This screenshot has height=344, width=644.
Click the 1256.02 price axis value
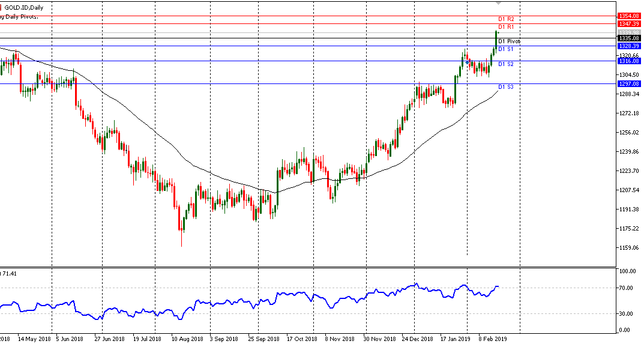point(629,132)
